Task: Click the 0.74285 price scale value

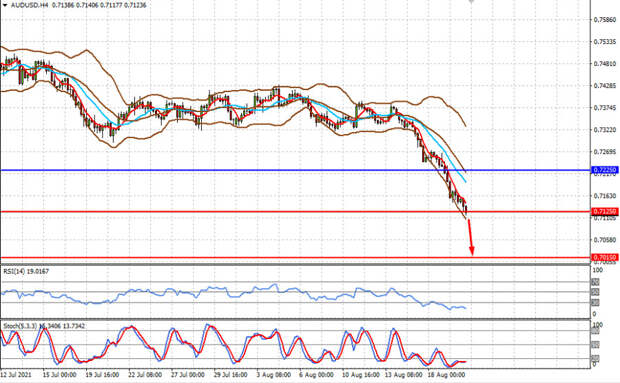Action: 605,85
